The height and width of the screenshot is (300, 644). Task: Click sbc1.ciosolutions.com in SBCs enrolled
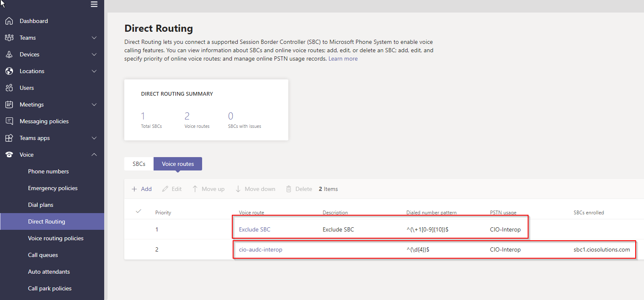coord(602,249)
